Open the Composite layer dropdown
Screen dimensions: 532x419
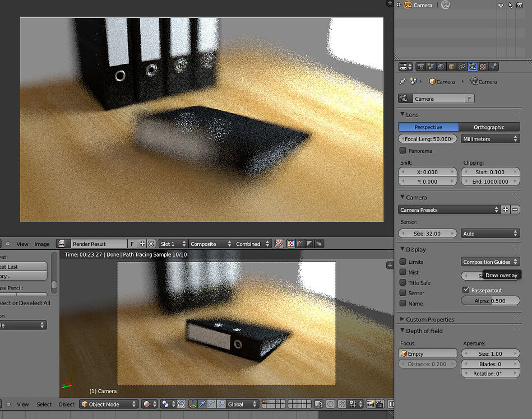(x=211, y=244)
